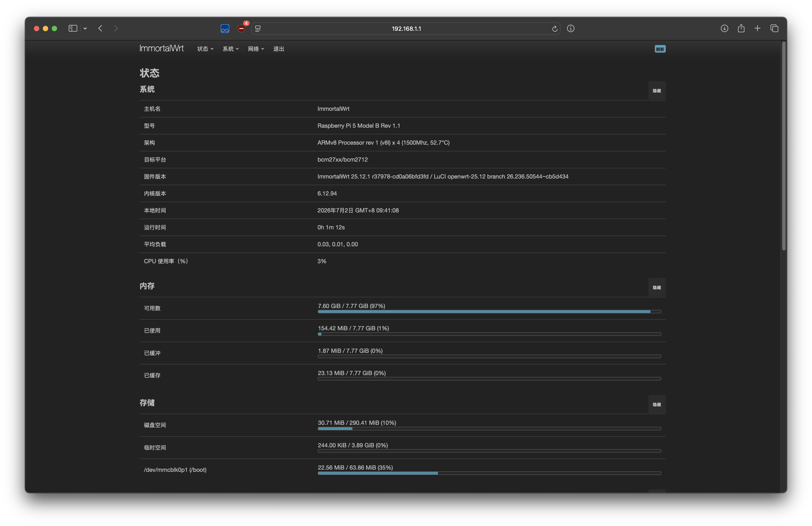Go back with the back arrow
This screenshot has height=526, width=812.
click(100, 28)
